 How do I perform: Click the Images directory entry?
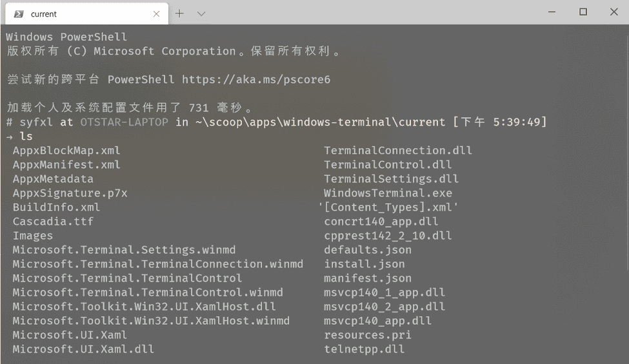point(33,236)
